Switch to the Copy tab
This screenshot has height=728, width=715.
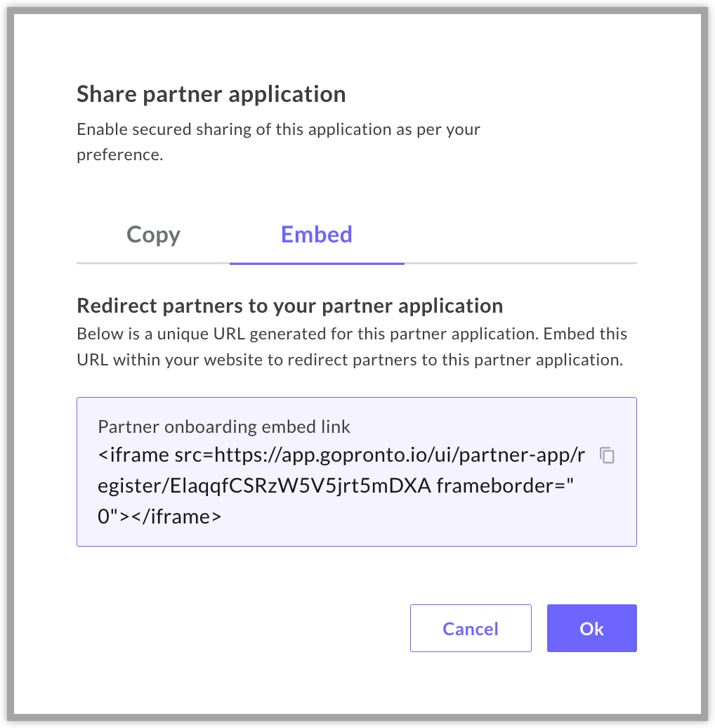tap(153, 235)
